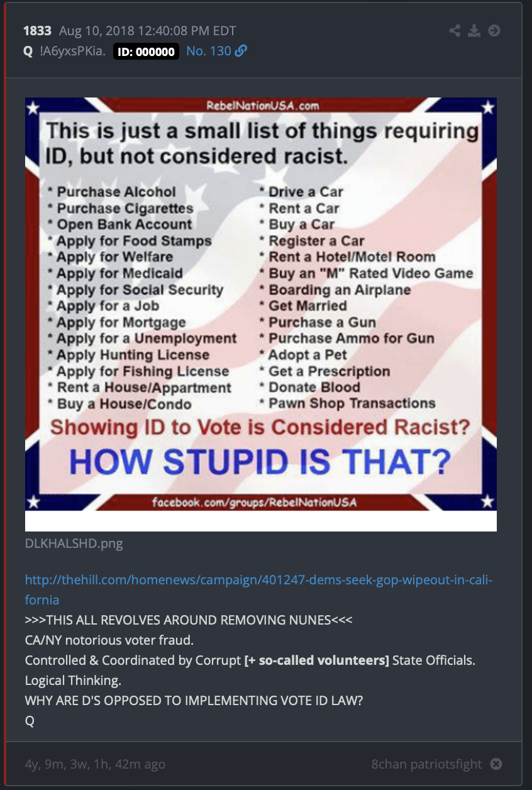Open thehill.com dems-seek-gop-wipeout article link
Image resolution: width=532 pixels, height=790 pixels.
(x=258, y=589)
